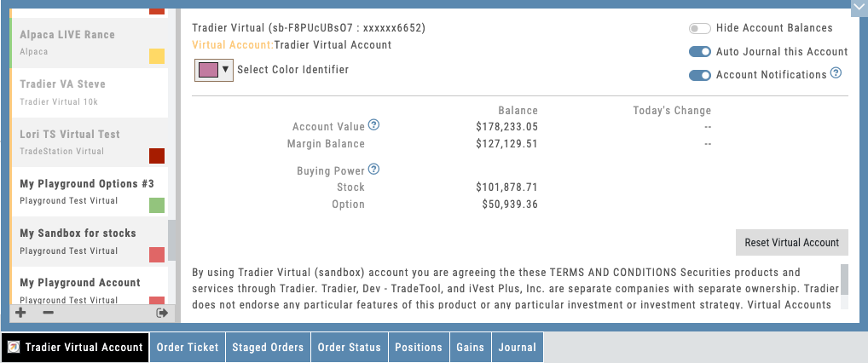Click the account list scrollbar

[172, 241]
